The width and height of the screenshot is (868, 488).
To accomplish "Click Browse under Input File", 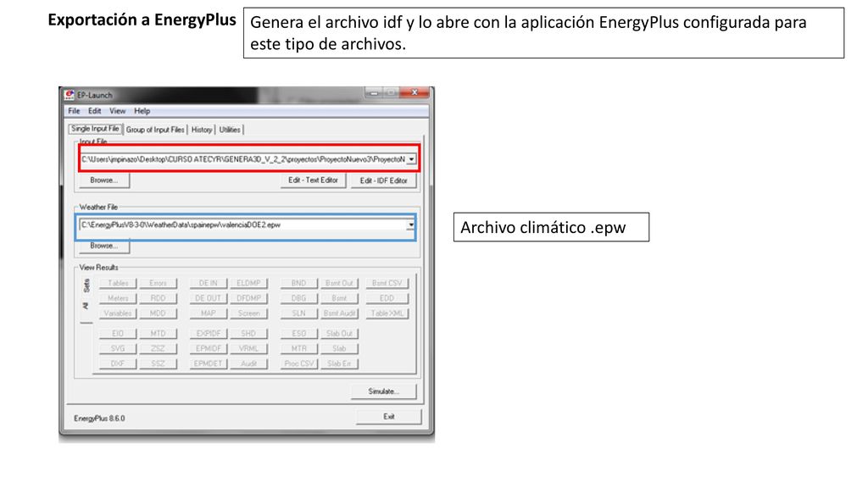I will 104,180.
